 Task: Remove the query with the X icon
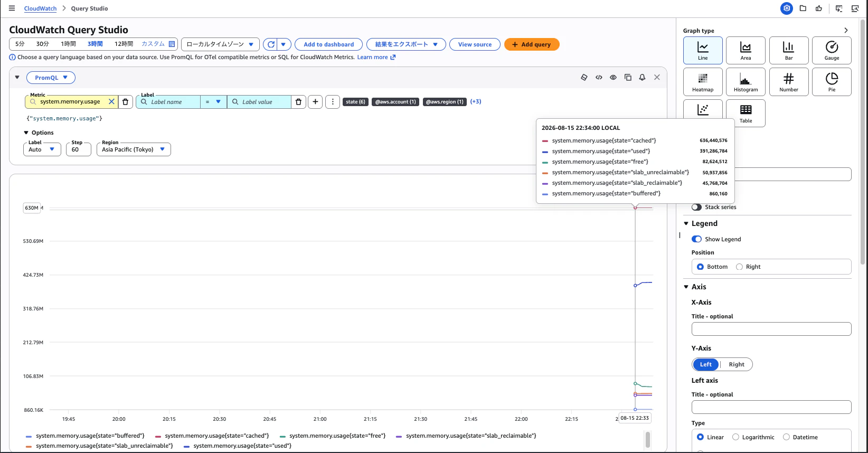click(x=657, y=77)
